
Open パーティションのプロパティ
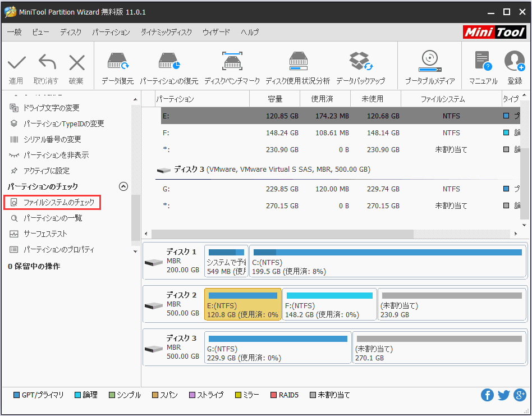pos(52,250)
